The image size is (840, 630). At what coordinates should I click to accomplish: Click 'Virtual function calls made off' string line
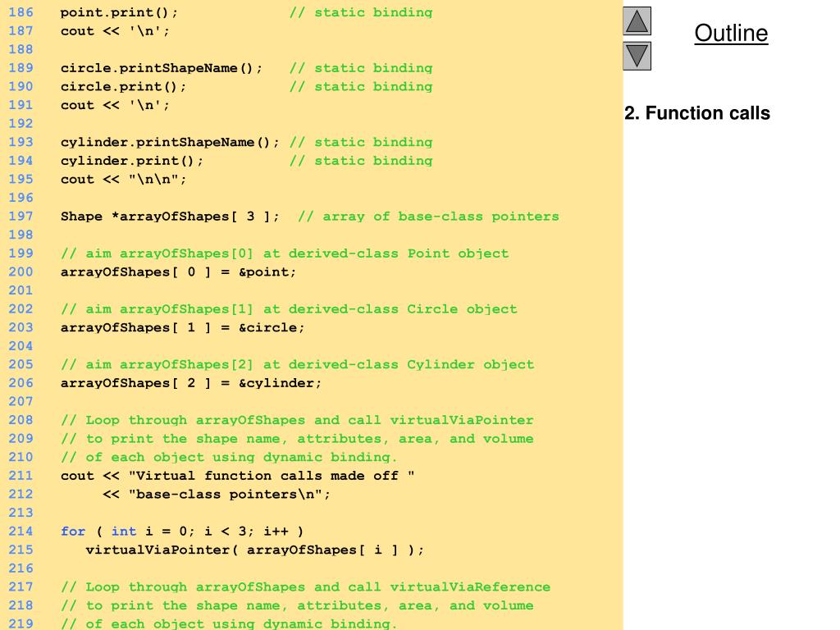pos(237,476)
